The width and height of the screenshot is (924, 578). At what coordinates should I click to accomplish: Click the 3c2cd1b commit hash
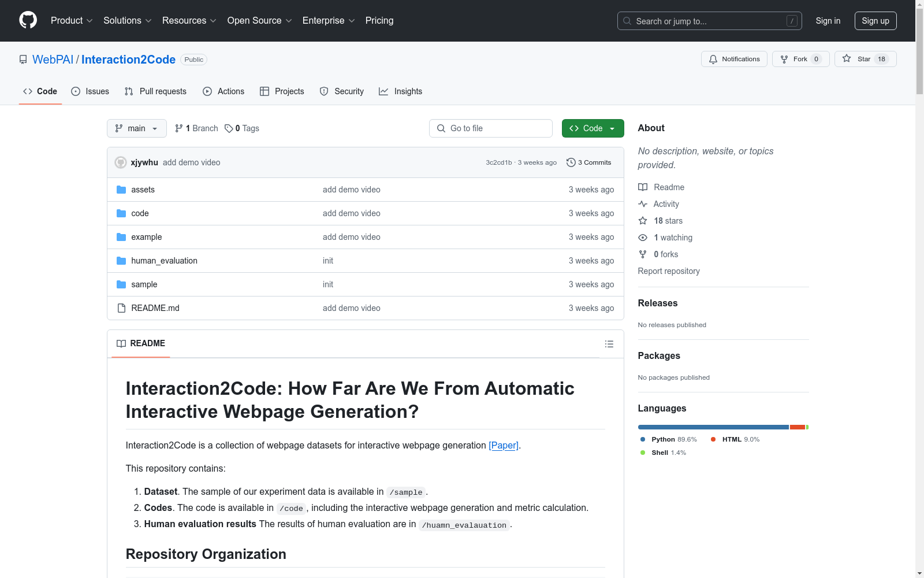point(499,162)
